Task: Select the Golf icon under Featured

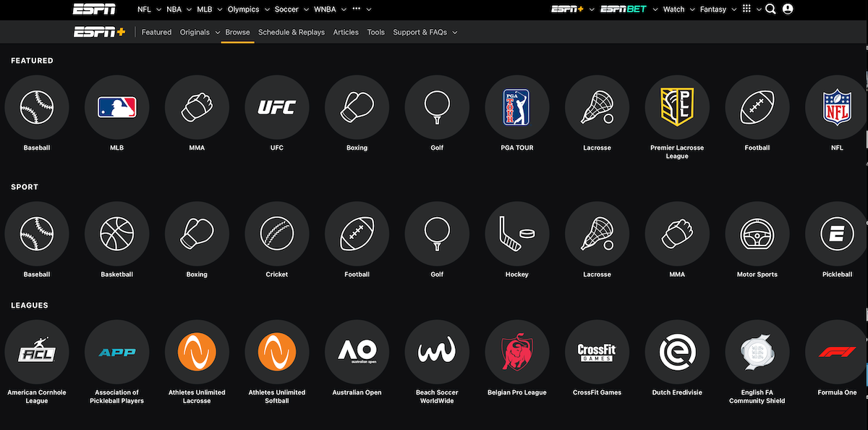Action: 437,108
